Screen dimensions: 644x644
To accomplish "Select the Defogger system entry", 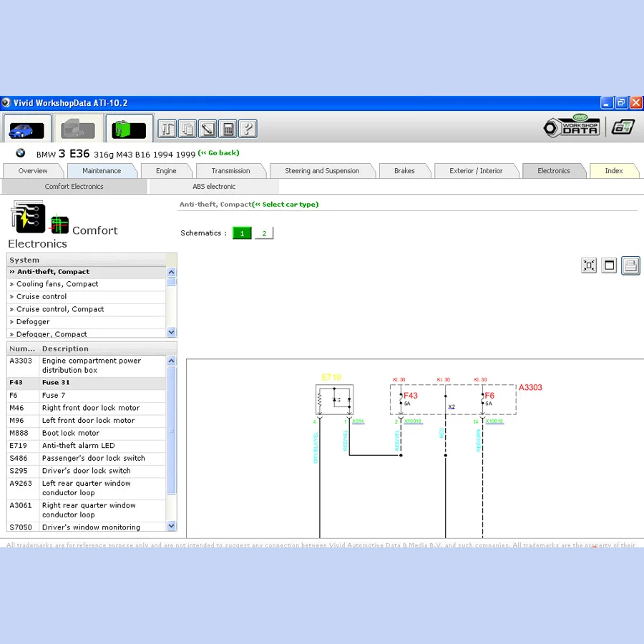I will (87, 321).
